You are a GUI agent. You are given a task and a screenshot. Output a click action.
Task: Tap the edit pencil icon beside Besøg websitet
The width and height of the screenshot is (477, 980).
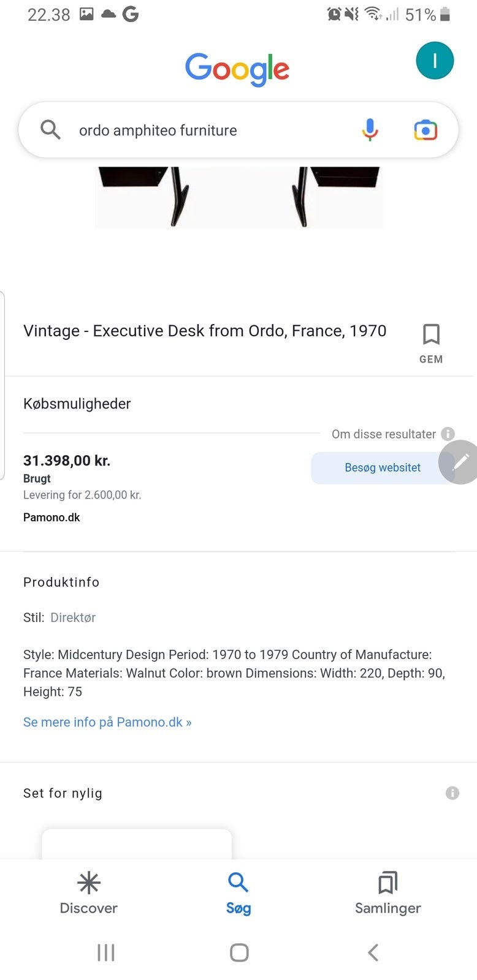point(461,462)
